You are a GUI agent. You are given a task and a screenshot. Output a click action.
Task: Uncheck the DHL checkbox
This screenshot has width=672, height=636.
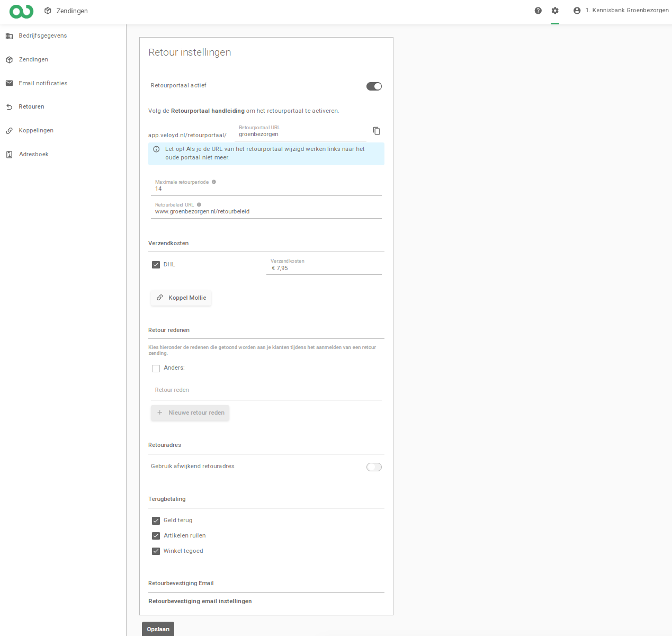156,265
